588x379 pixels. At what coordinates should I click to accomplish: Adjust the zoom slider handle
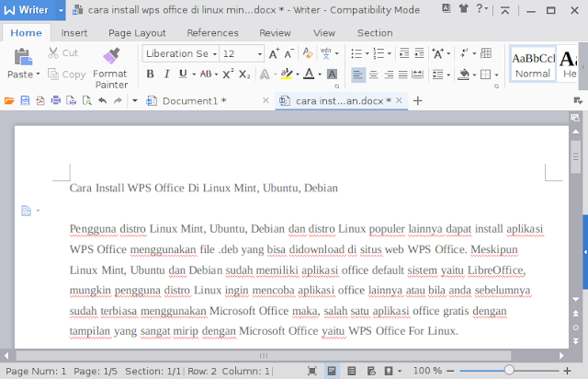(509, 371)
